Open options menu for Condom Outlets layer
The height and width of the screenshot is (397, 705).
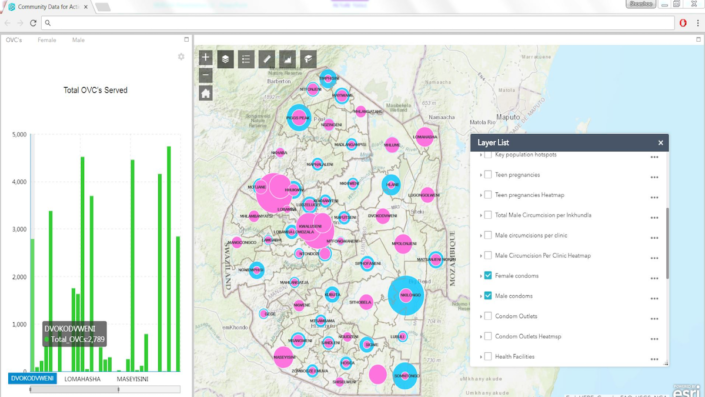654,319
